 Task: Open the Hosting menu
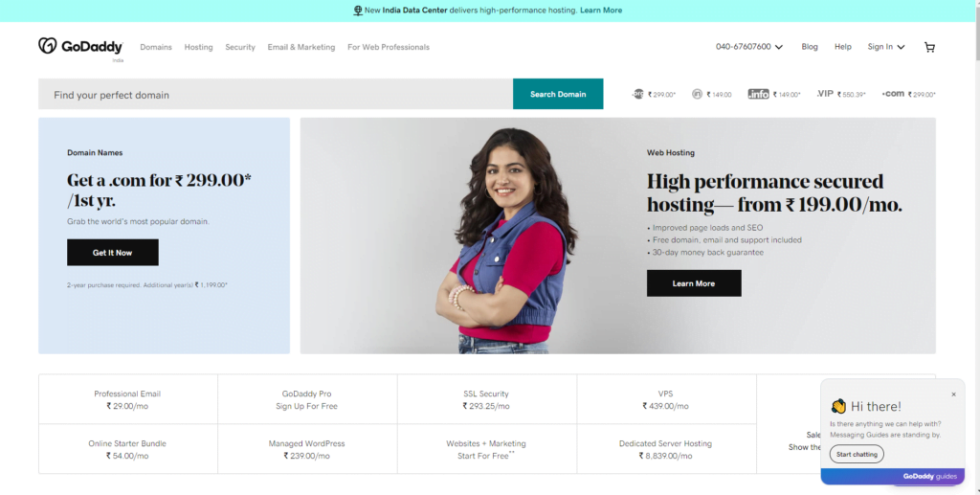[x=198, y=47]
